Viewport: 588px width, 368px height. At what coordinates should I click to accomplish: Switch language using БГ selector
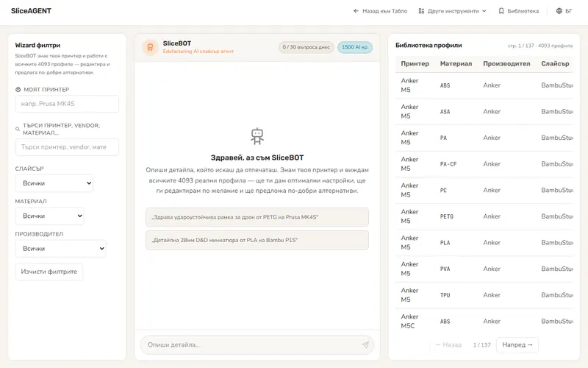[564, 11]
